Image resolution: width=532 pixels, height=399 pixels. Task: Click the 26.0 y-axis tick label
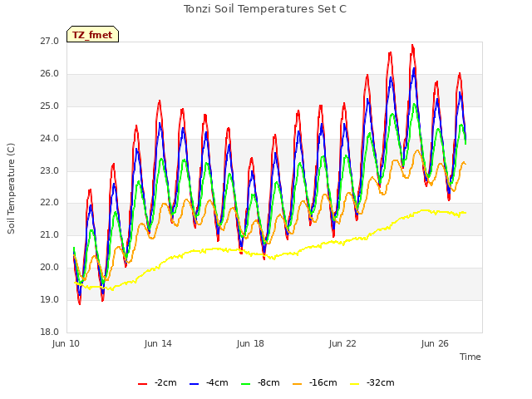pos(50,74)
